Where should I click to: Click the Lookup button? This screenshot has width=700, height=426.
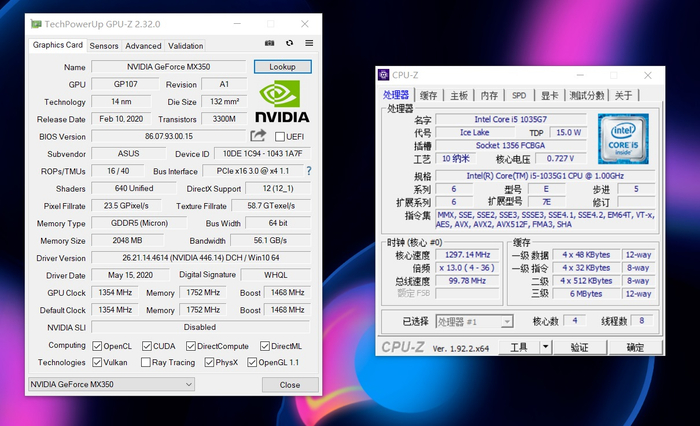tap(283, 67)
